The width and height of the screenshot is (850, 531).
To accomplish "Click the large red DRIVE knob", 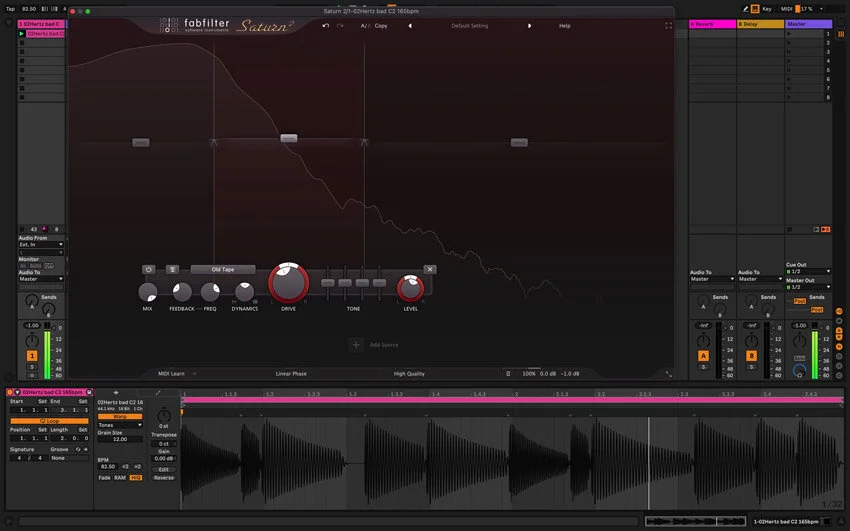I will pyautogui.click(x=288, y=283).
